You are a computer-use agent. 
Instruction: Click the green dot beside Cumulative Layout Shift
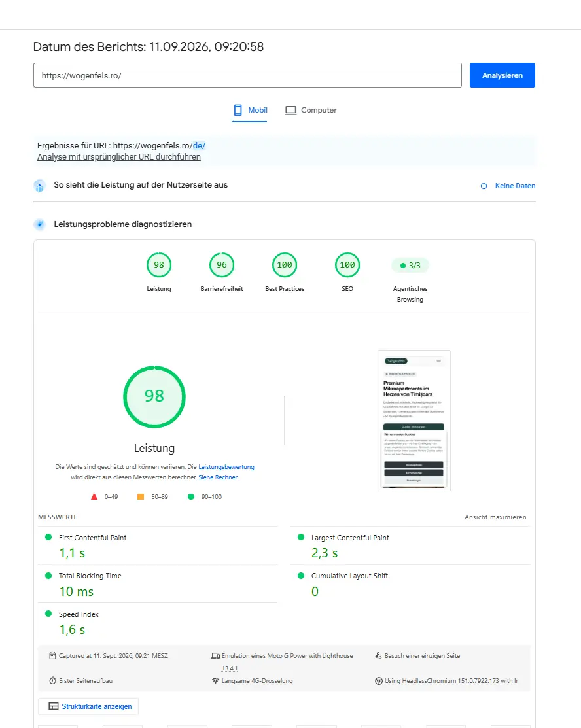point(301,576)
